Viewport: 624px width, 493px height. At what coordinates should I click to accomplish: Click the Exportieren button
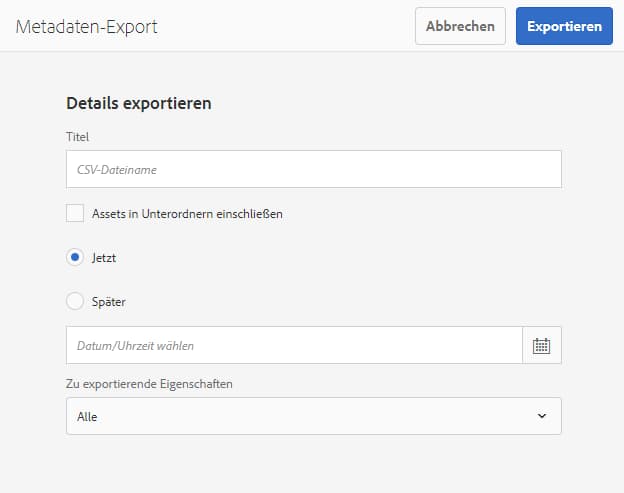point(564,26)
